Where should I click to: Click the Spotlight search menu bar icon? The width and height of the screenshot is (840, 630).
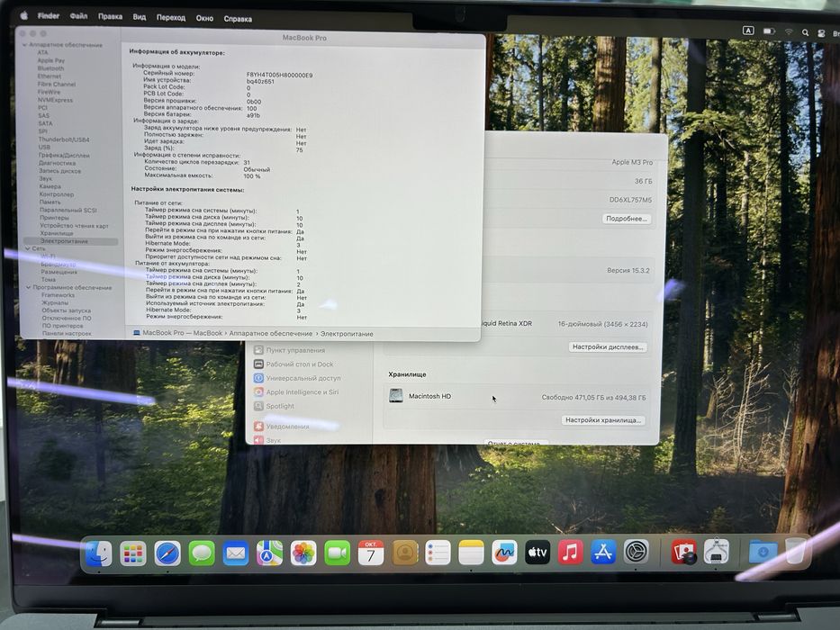pos(805,32)
